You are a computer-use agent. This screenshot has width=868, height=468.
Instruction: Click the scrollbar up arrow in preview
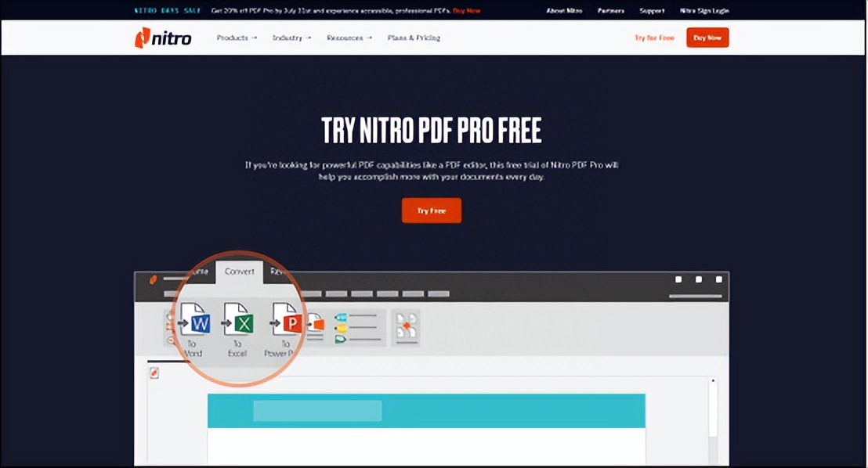point(713,381)
